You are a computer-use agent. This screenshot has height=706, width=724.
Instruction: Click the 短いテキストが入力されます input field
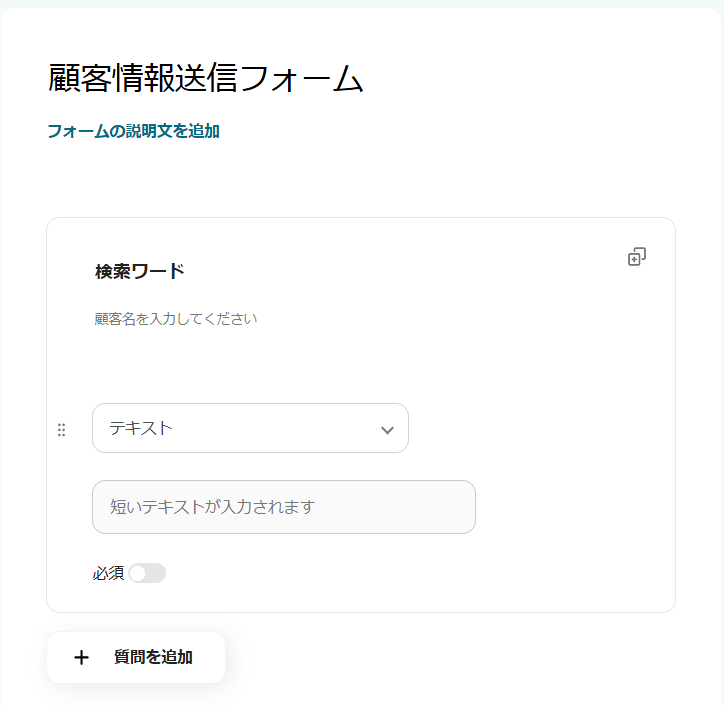point(283,507)
